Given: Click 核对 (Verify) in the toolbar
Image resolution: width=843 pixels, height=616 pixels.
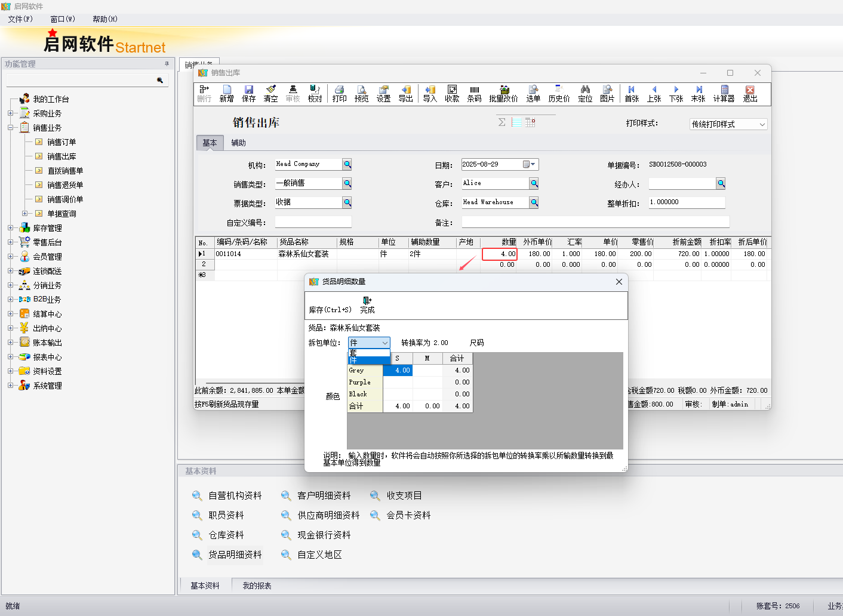Looking at the screenshot, I should (x=315, y=94).
